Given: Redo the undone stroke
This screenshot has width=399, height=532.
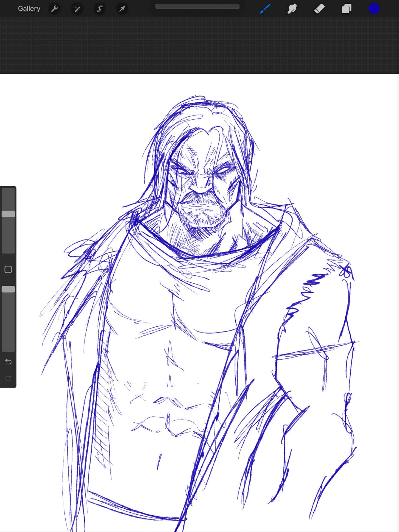Looking at the screenshot, I should 8,378.
